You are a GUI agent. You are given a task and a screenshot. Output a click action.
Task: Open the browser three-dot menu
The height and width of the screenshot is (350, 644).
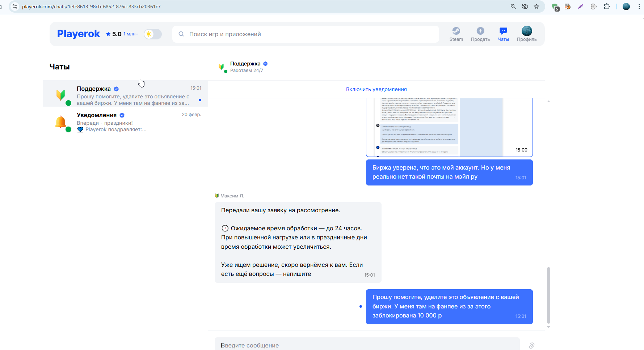point(639,7)
